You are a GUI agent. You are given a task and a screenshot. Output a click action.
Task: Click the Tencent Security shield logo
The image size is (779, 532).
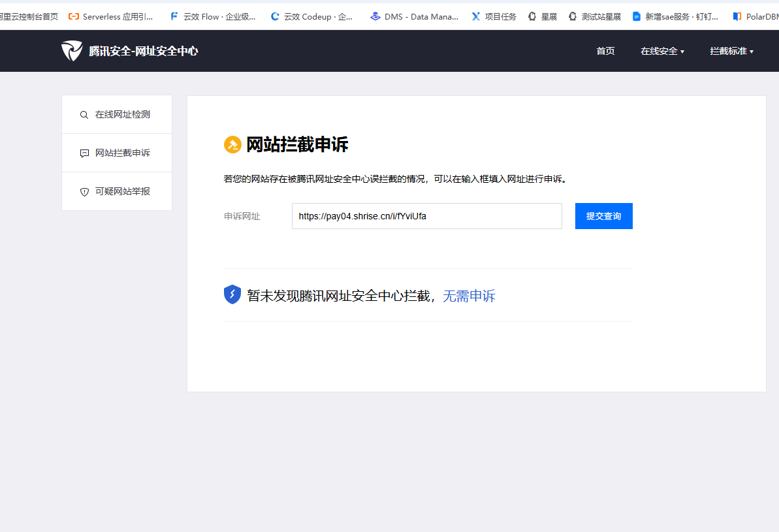tap(72, 51)
